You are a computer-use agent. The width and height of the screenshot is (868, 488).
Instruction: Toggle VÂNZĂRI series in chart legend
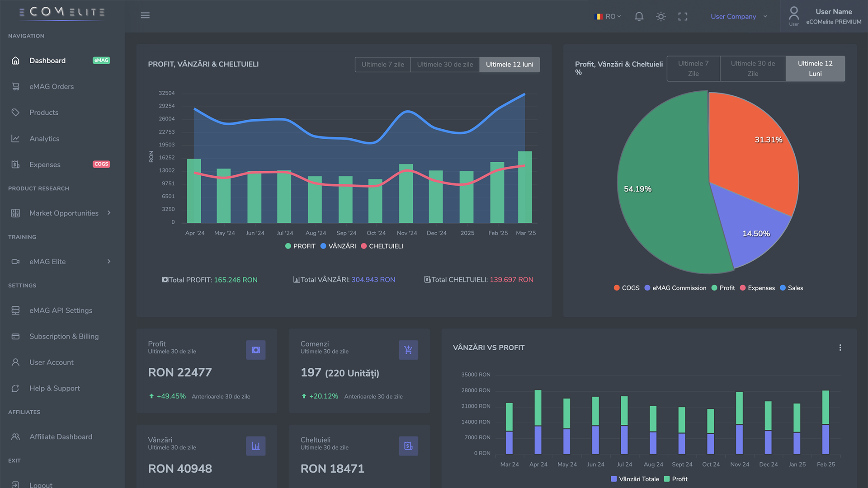(338, 246)
